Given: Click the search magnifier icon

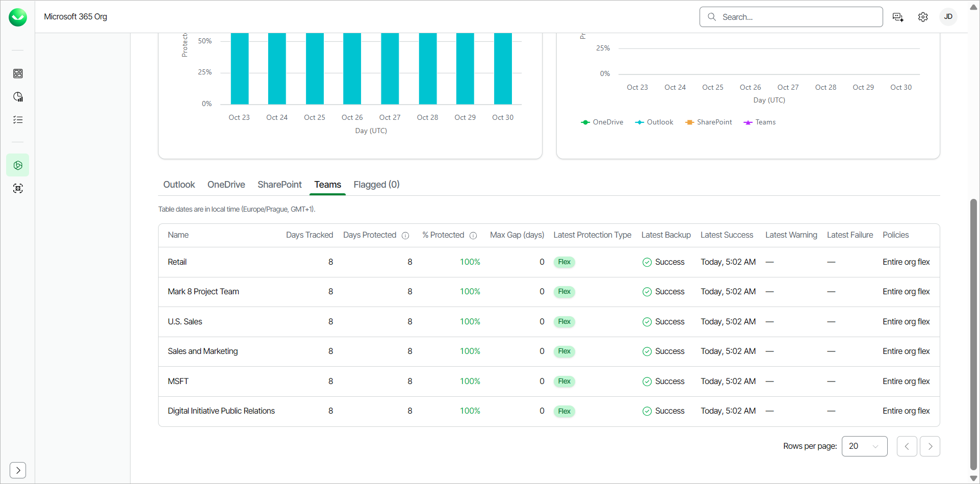Looking at the screenshot, I should [712, 17].
